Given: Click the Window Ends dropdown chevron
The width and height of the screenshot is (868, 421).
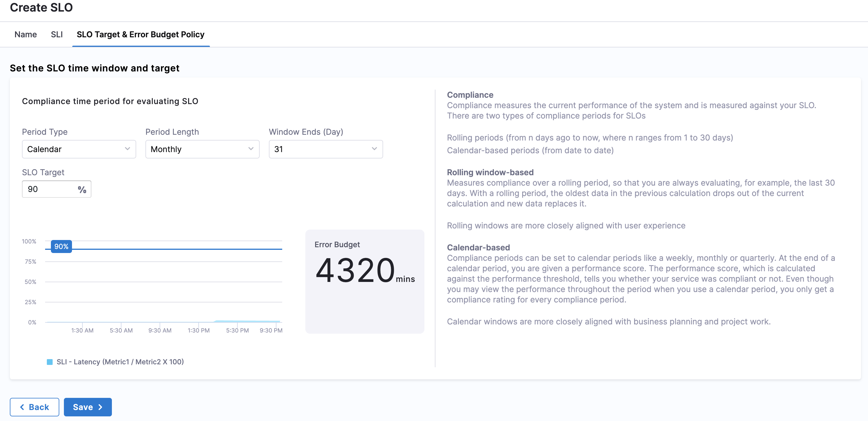Looking at the screenshot, I should 374,149.
